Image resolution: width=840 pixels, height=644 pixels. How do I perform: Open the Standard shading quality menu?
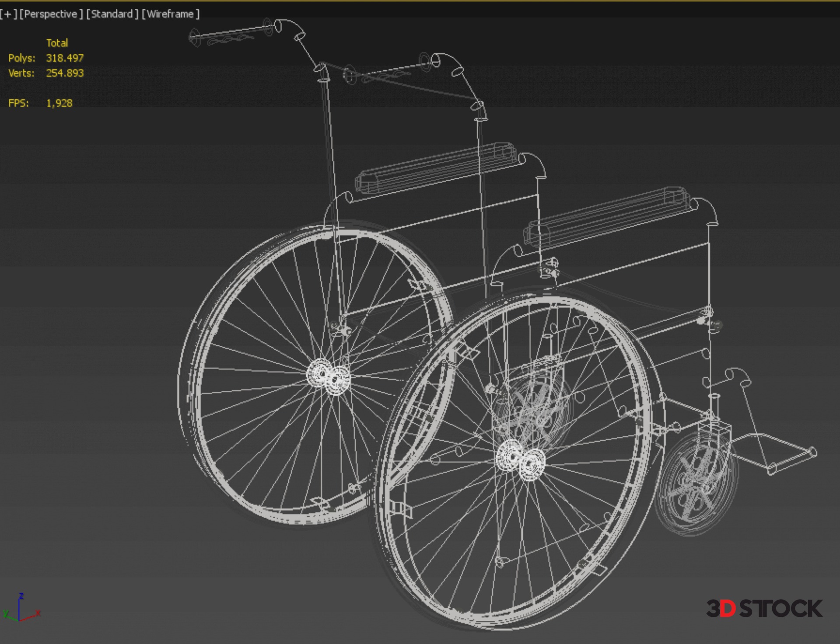tap(112, 14)
